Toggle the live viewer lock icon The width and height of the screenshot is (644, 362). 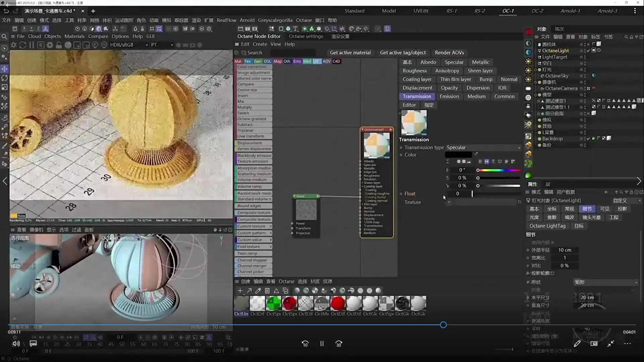(59, 45)
